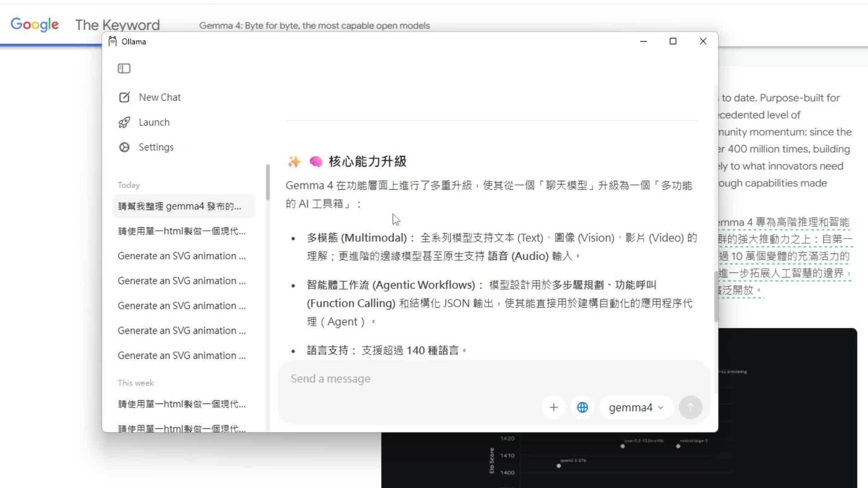Click the Elo Score chart in browser
The image size is (868, 488).
pos(618,460)
